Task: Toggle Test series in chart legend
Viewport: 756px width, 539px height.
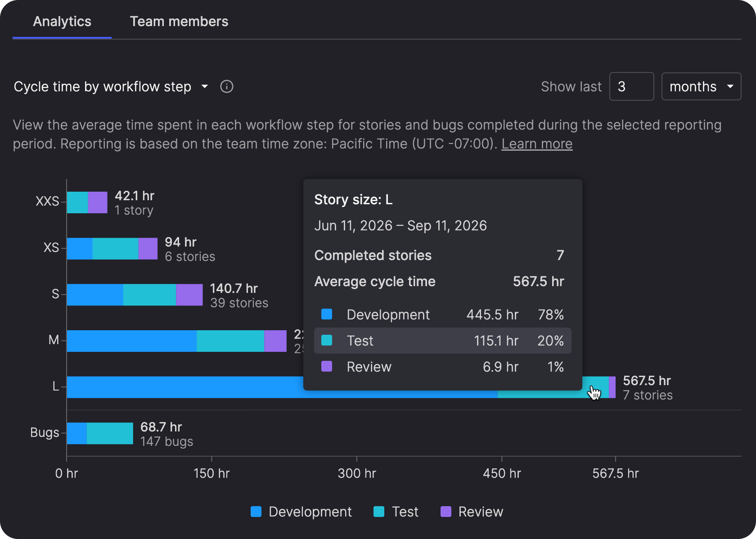Action: point(396,512)
